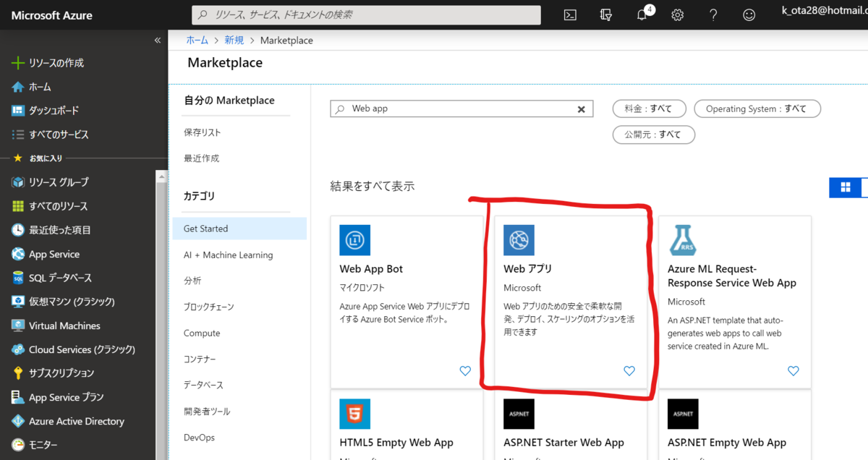
Task: Open the directory and subscription filter icon
Action: click(606, 14)
